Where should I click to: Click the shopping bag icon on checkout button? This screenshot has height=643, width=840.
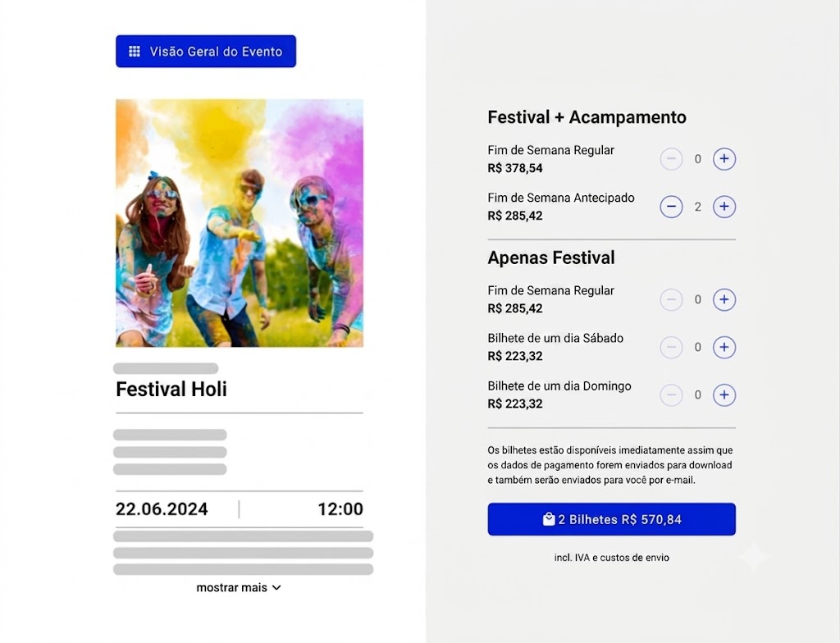click(x=549, y=519)
